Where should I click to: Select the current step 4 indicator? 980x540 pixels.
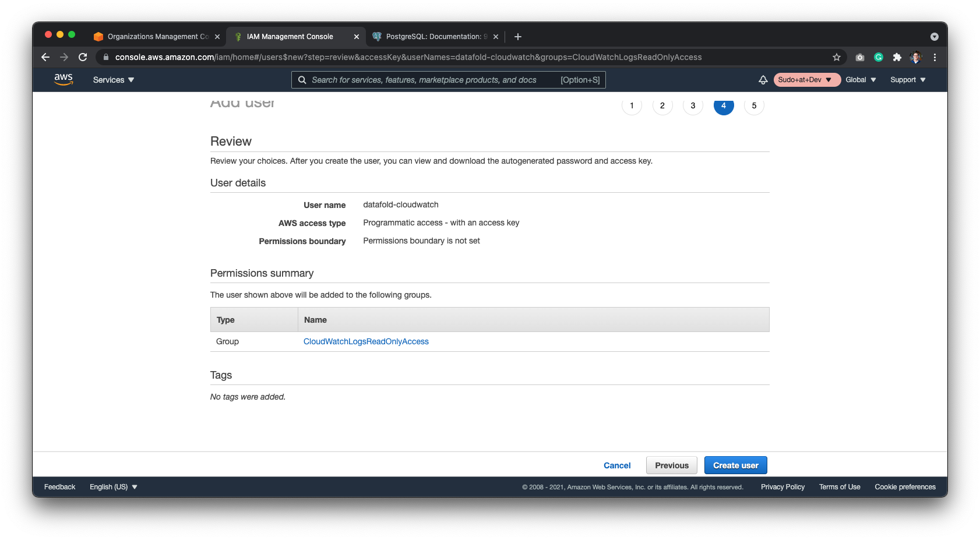(x=724, y=105)
